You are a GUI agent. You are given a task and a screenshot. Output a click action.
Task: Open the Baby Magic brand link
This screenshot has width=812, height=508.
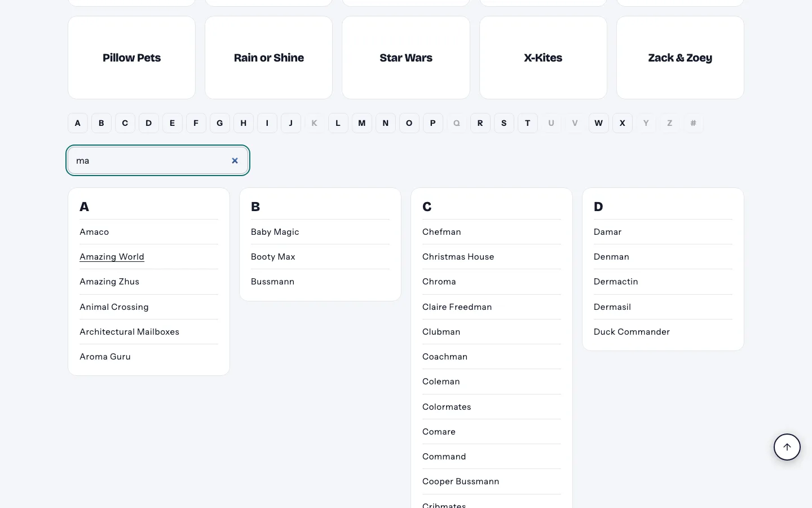[x=275, y=232]
